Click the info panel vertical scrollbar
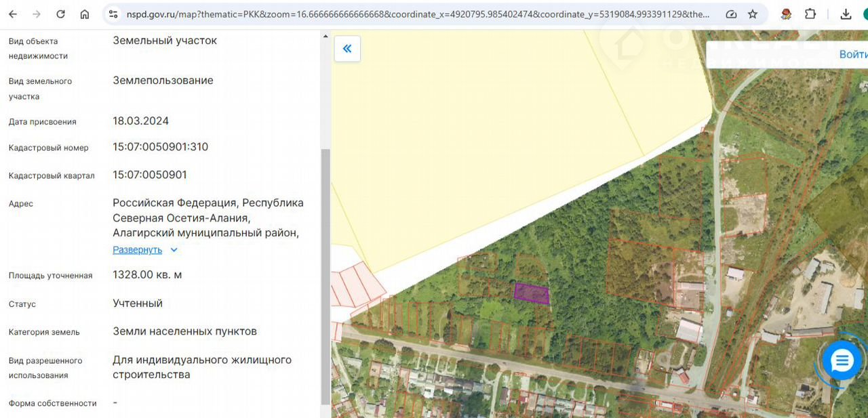 pos(325,271)
